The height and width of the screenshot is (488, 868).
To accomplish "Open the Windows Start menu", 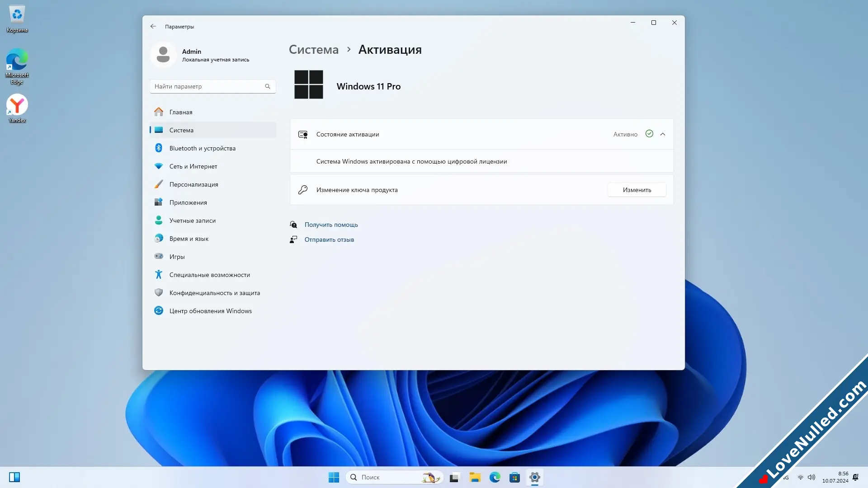I will point(334,477).
